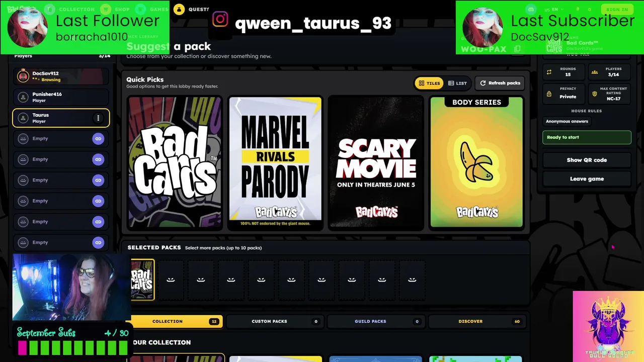This screenshot has width=644, height=362.
Task: Open the Guild Packs tab
Action: [x=375, y=321]
